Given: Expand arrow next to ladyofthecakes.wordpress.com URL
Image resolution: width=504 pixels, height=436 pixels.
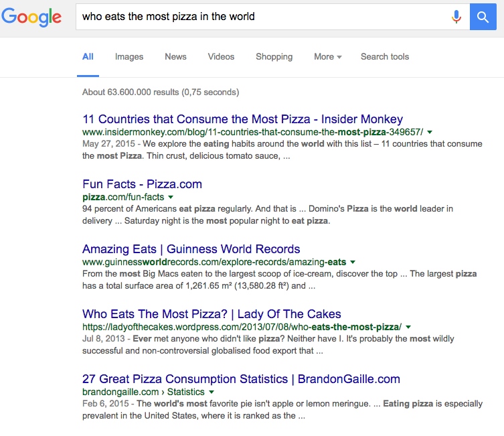Looking at the screenshot, I should (408, 327).
